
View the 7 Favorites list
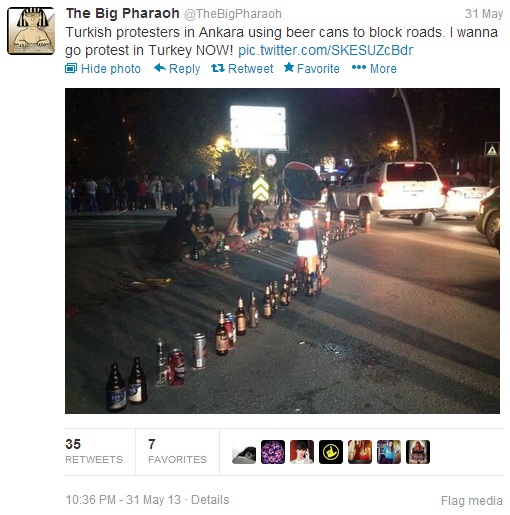177,451
